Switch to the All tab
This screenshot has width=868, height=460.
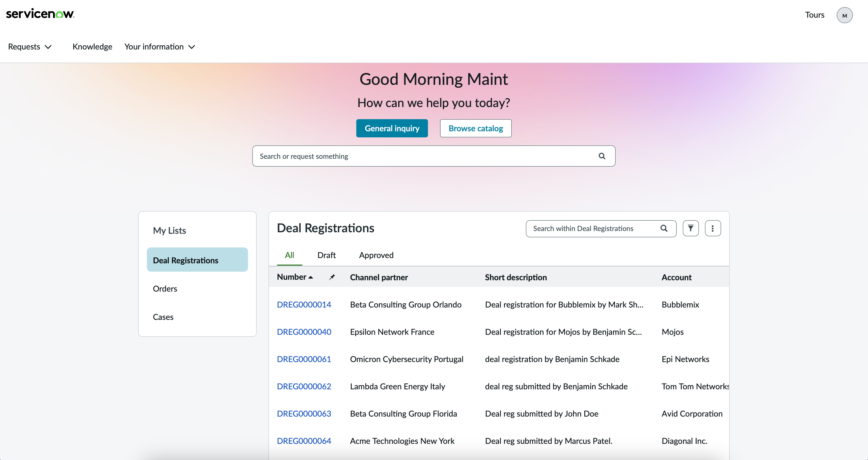coord(289,255)
